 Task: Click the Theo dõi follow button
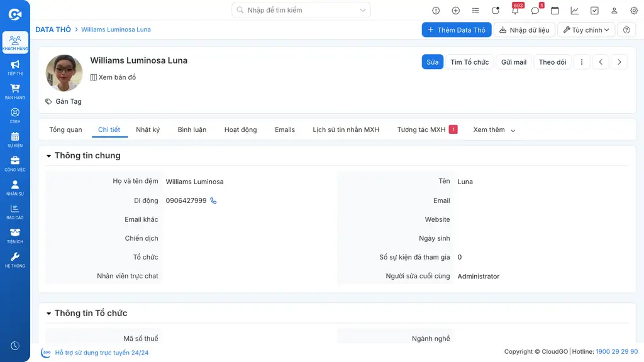pyautogui.click(x=552, y=62)
